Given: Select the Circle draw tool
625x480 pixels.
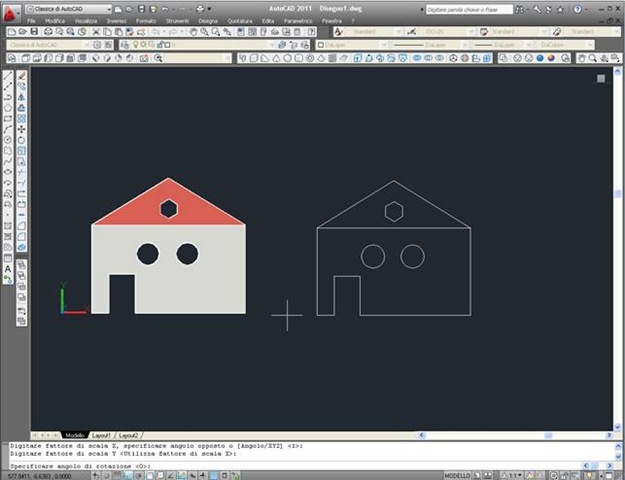Looking at the screenshot, I should (x=8, y=139).
